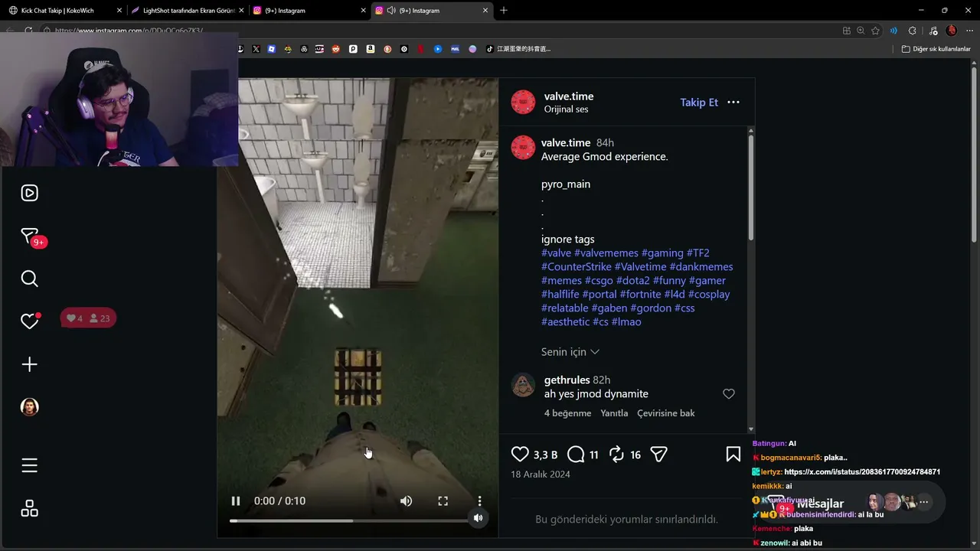Image resolution: width=980 pixels, height=551 pixels.
Task: Switch to the Kick Chat Takip tab
Action: click(x=64, y=11)
